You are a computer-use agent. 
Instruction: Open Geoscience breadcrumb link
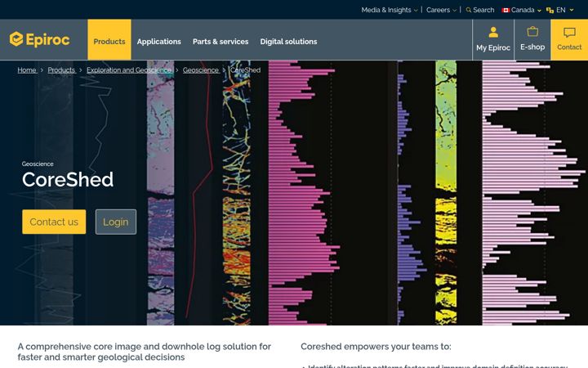[201, 70]
